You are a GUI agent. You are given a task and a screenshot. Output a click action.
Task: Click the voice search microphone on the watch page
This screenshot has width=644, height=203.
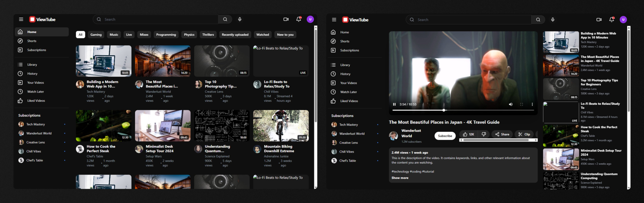pyautogui.click(x=553, y=20)
